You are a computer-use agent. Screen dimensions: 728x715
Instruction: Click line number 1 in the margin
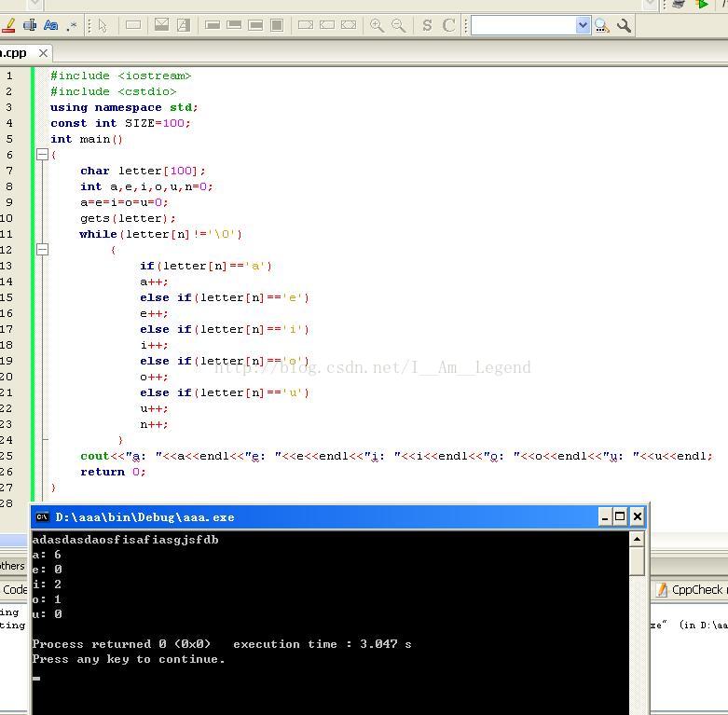pos(9,76)
